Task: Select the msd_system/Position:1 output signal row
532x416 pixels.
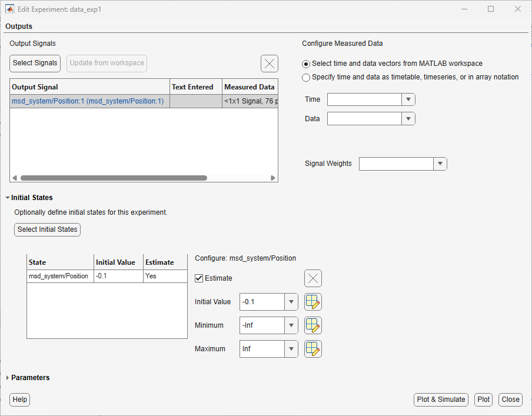Action: point(144,101)
